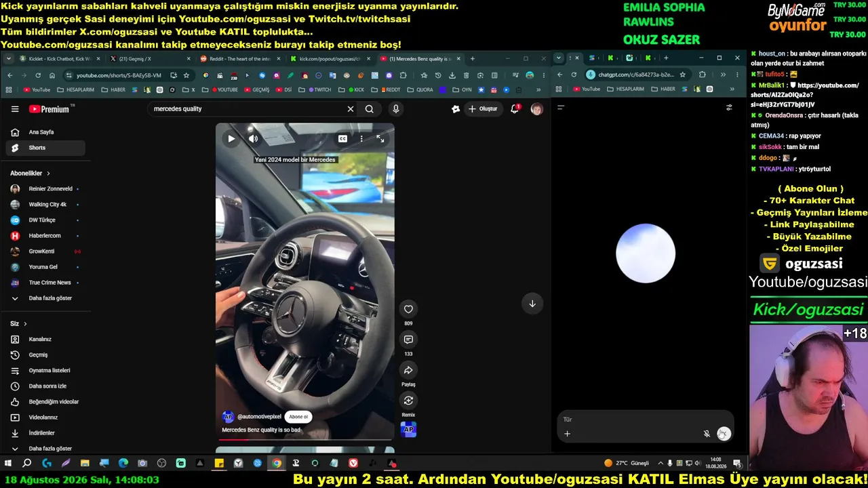Expand the 'Abonelikler' section
The width and height of the screenshot is (868, 488).
pyautogui.click(x=31, y=174)
